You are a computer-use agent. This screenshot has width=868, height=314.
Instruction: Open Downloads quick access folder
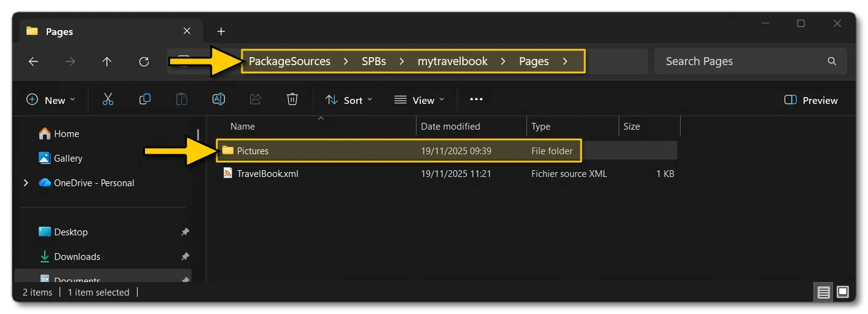[x=69, y=256]
